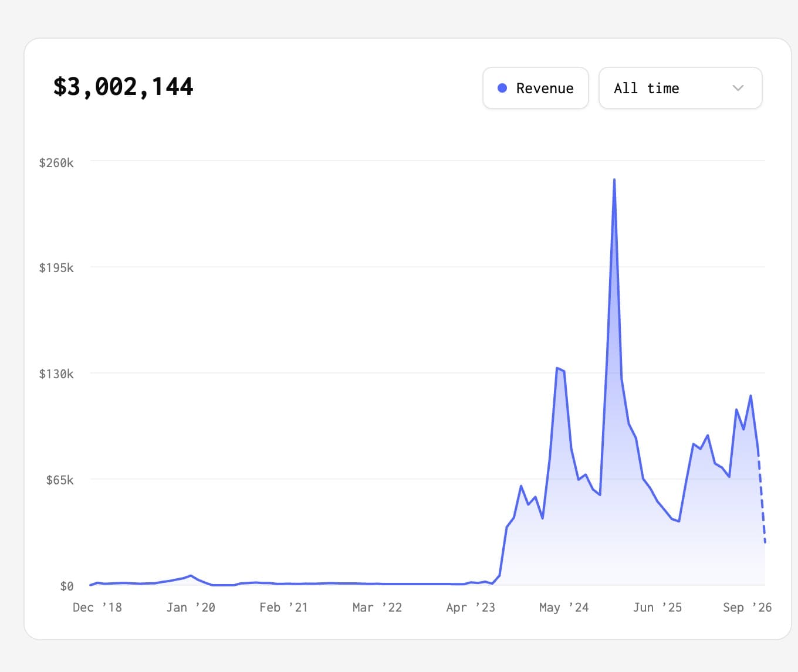The width and height of the screenshot is (798, 672).
Task: Click the Apr '23 x-axis label
Action: 471,607
